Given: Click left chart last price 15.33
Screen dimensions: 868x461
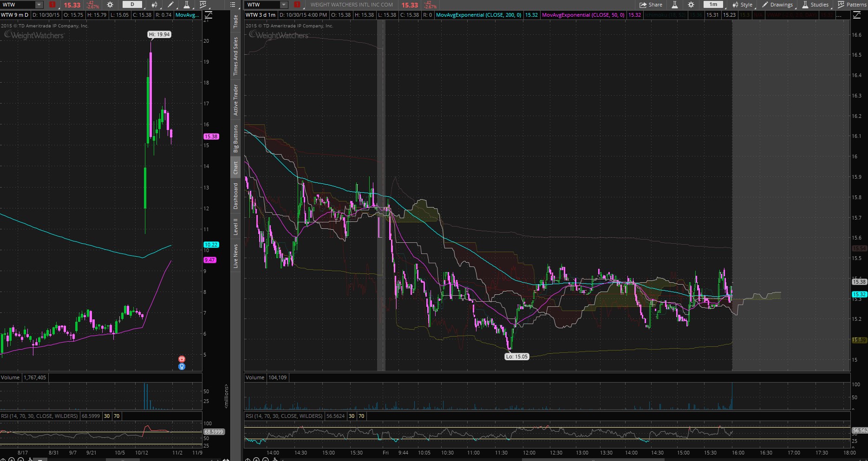Looking at the screenshot, I should 72,5.
